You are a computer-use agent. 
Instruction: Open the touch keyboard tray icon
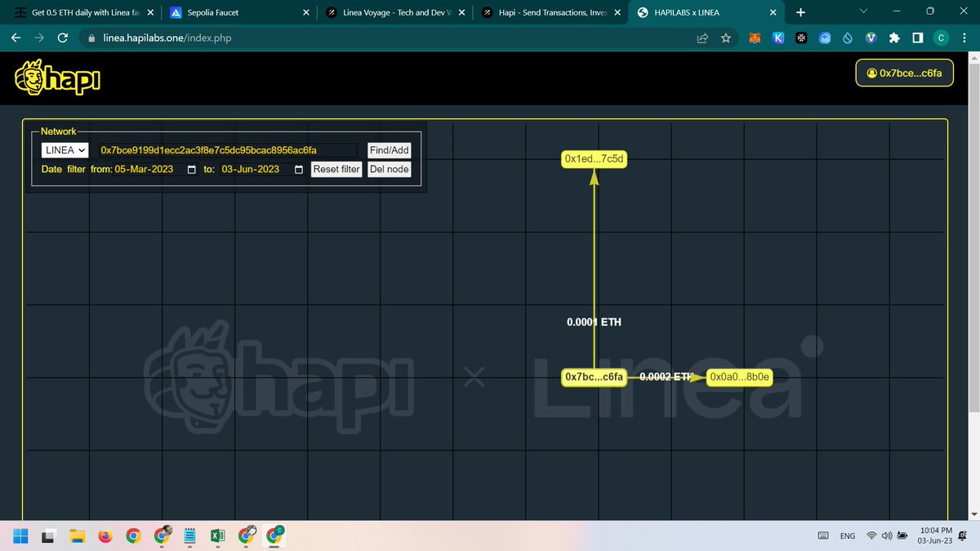click(x=823, y=536)
